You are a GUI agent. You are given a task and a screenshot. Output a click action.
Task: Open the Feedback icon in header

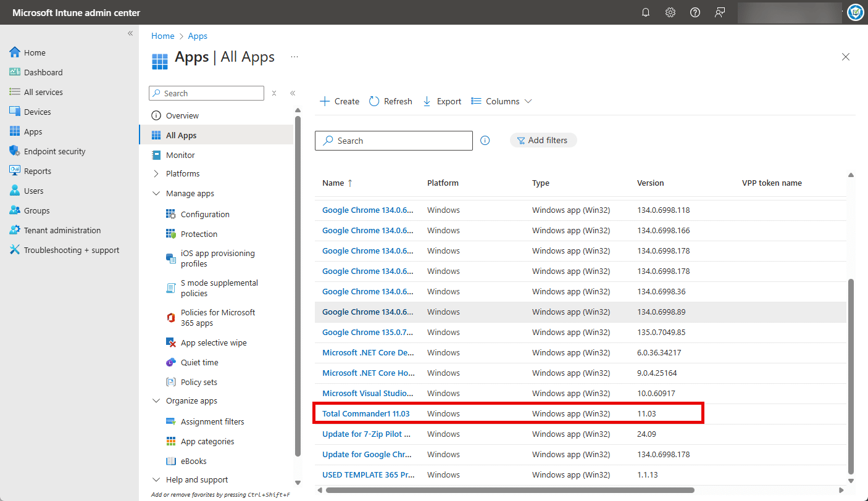tap(720, 12)
